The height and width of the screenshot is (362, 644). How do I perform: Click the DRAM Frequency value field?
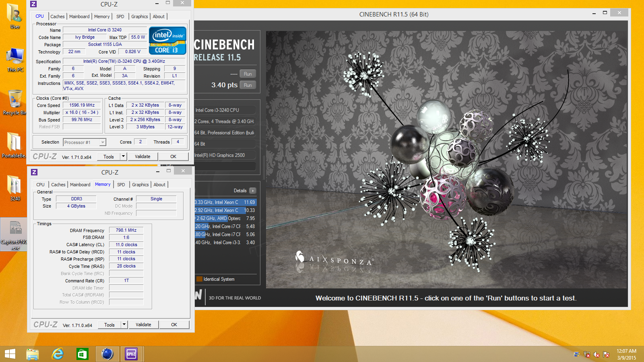tap(126, 230)
